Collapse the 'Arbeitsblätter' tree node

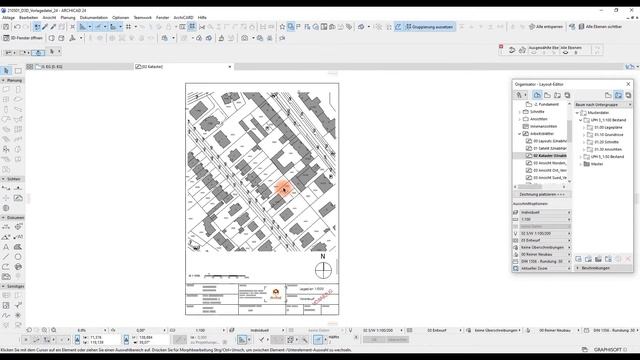click(x=520, y=134)
